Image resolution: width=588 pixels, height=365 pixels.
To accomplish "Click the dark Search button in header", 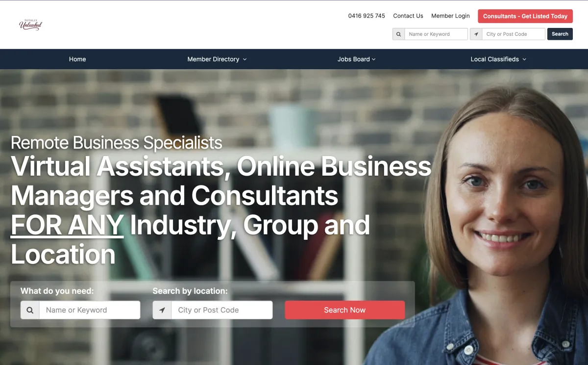I will pos(560,34).
